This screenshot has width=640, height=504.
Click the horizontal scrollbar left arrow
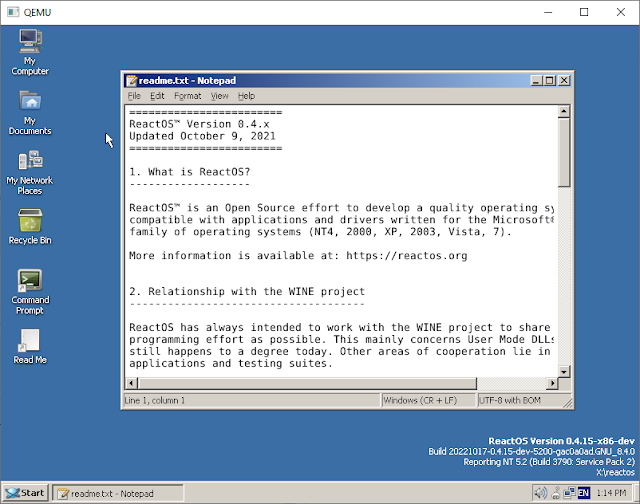(x=131, y=383)
